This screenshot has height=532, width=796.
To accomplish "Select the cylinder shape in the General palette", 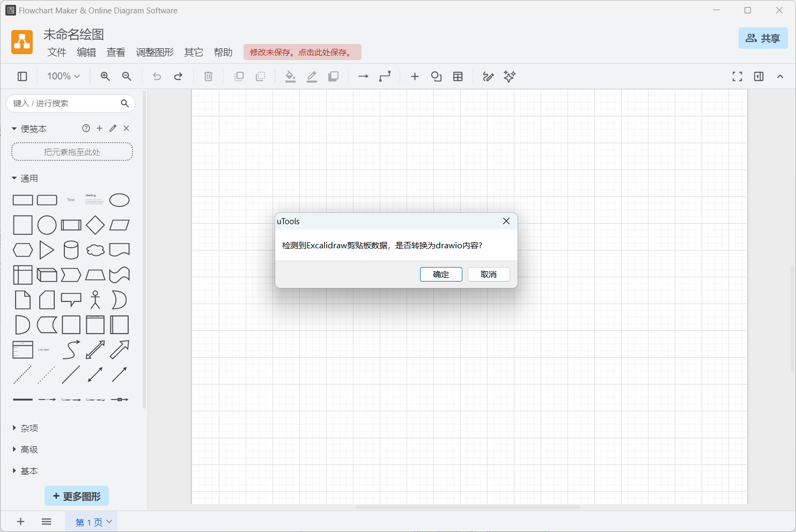I will (x=71, y=250).
